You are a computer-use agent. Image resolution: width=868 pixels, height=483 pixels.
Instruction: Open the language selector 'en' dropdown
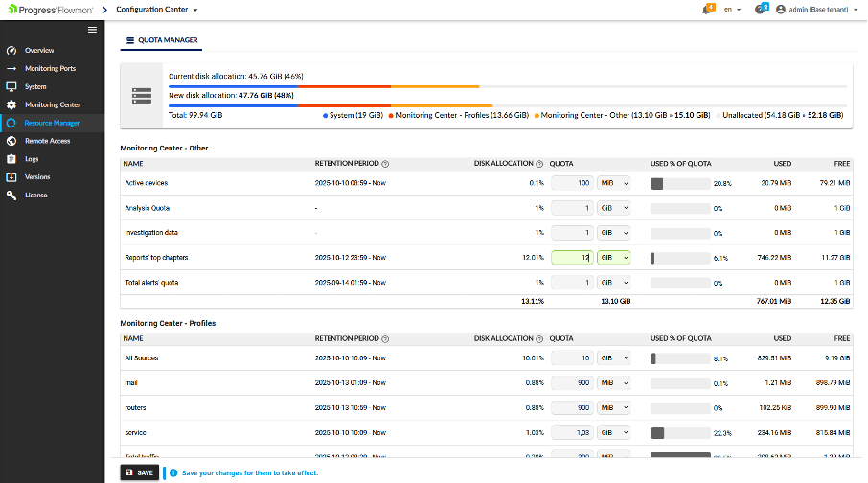click(732, 9)
